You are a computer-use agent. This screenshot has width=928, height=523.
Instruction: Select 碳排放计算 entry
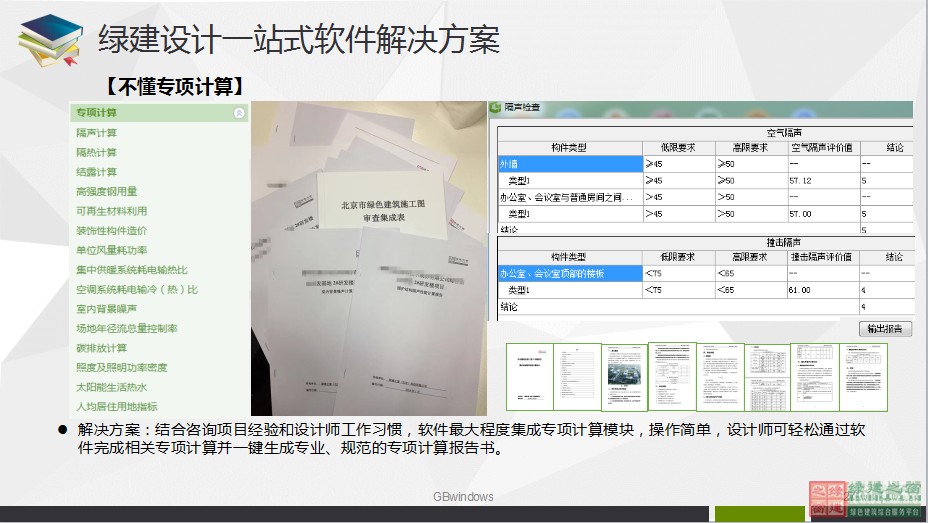[x=101, y=347]
